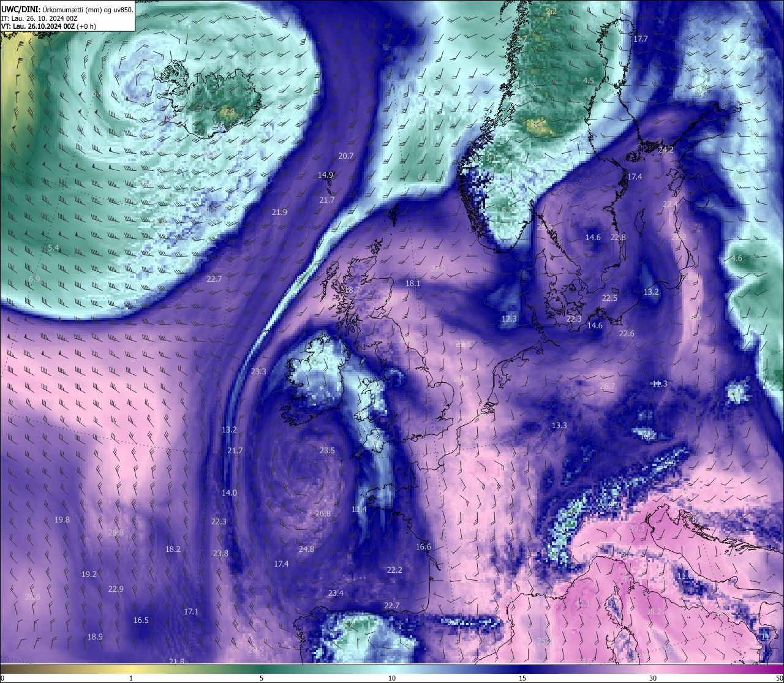
Task: Click the map value '19.8'
Action: (62, 520)
